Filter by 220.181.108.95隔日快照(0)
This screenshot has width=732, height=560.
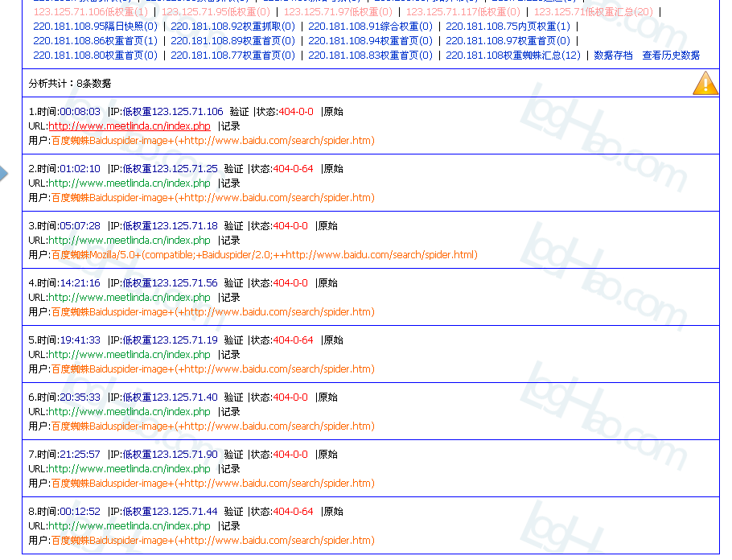(95, 27)
